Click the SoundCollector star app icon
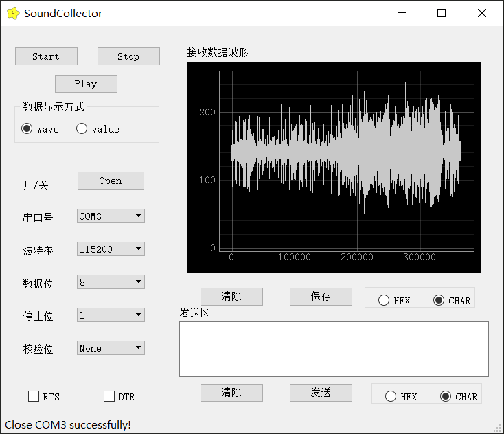 pos(13,13)
